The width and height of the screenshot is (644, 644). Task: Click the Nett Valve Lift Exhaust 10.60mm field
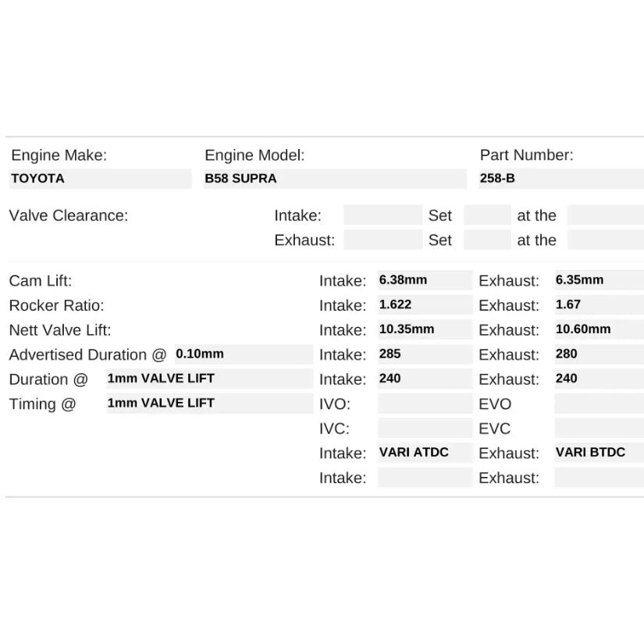[x=599, y=329]
